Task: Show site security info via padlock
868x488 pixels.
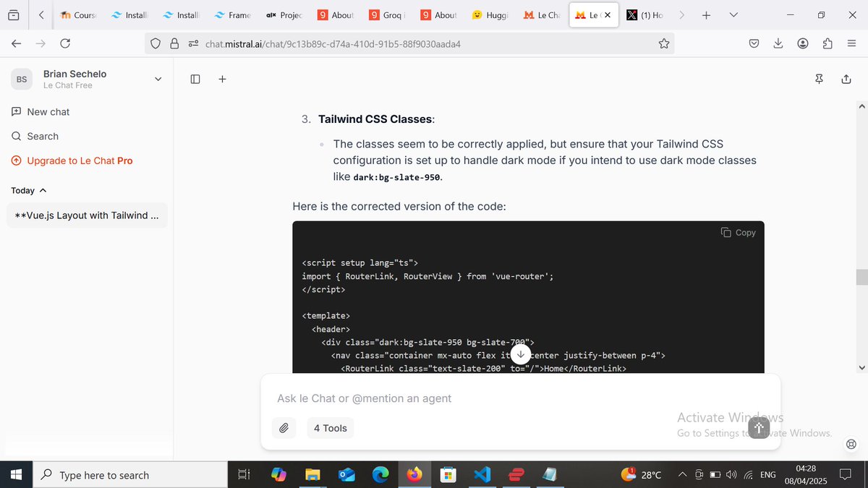Action: [x=174, y=43]
